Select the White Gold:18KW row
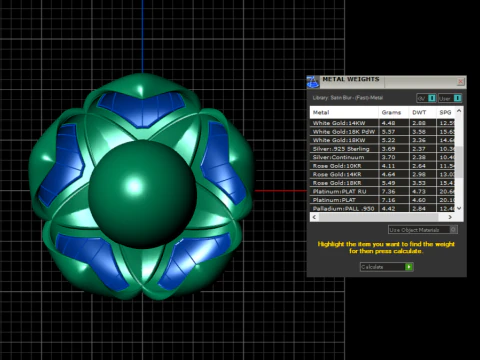Screen dimensions: 480x360 (382, 140)
